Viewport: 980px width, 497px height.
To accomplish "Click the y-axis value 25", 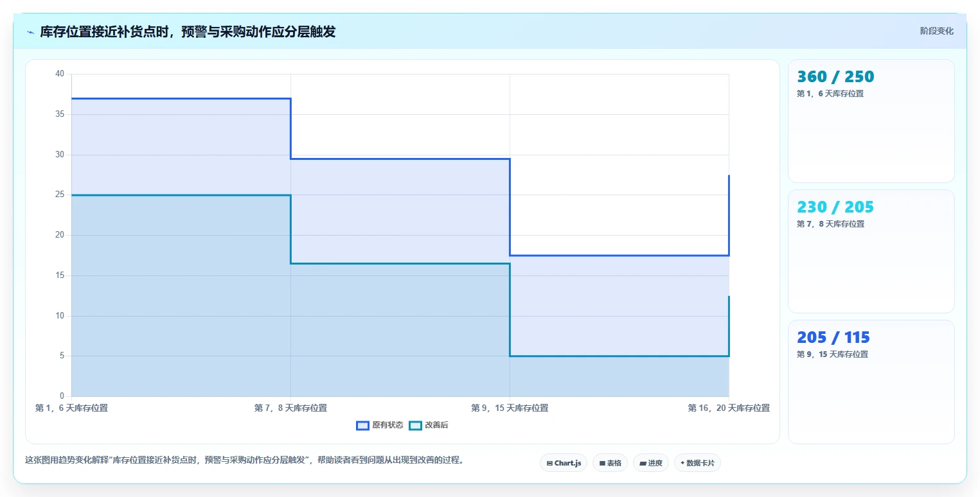I will click(x=60, y=195).
